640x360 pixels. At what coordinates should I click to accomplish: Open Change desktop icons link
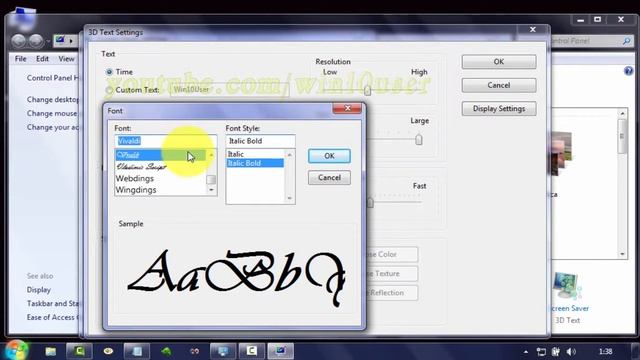coord(53,100)
